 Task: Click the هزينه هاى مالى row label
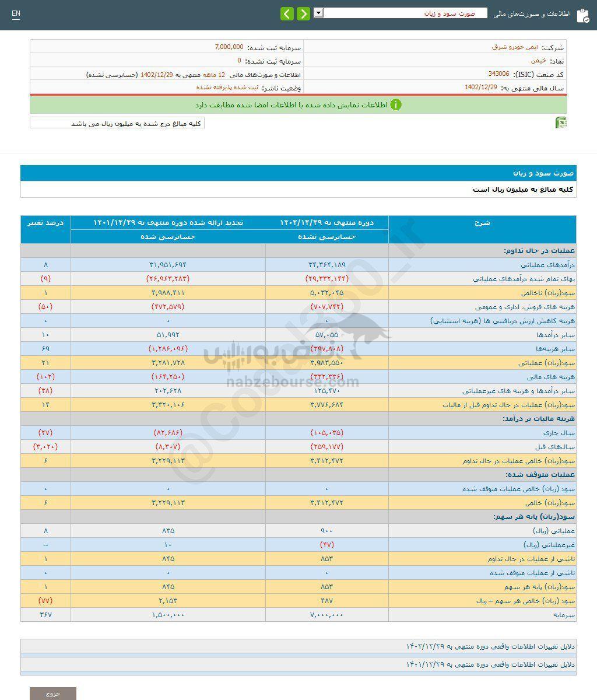pyautogui.click(x=552, y=377)
